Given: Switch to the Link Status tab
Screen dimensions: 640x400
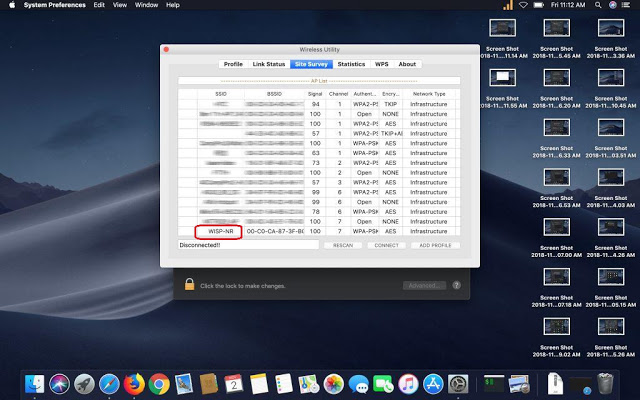Looking at the screenshot, I should [269, 64].
